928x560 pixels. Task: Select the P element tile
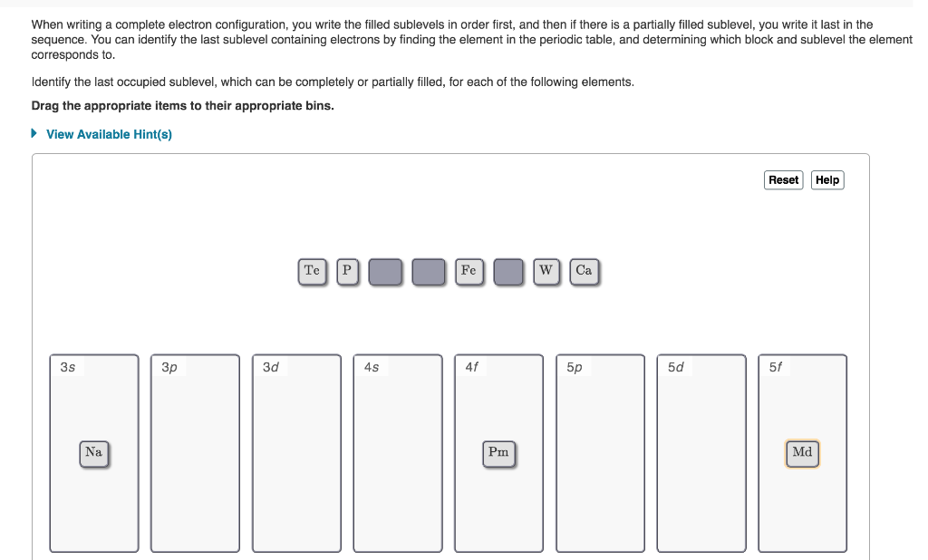coord(347,271)
